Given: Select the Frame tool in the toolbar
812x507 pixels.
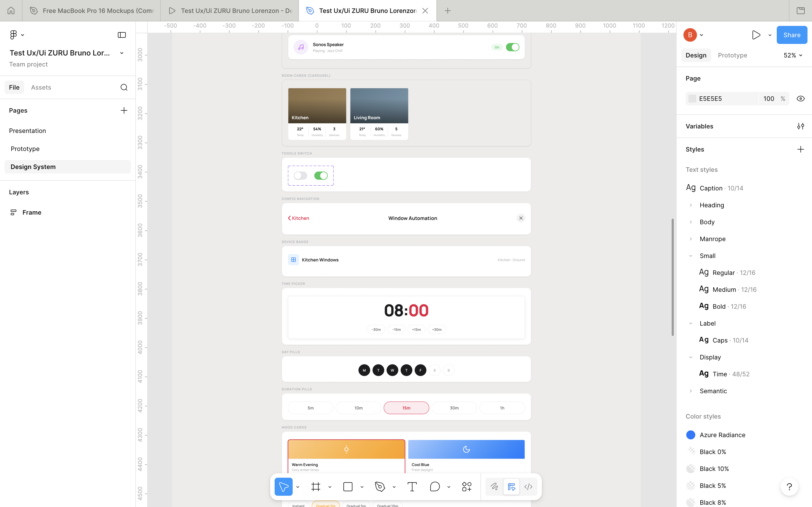Looking at the screenshot, I should 316,486.
